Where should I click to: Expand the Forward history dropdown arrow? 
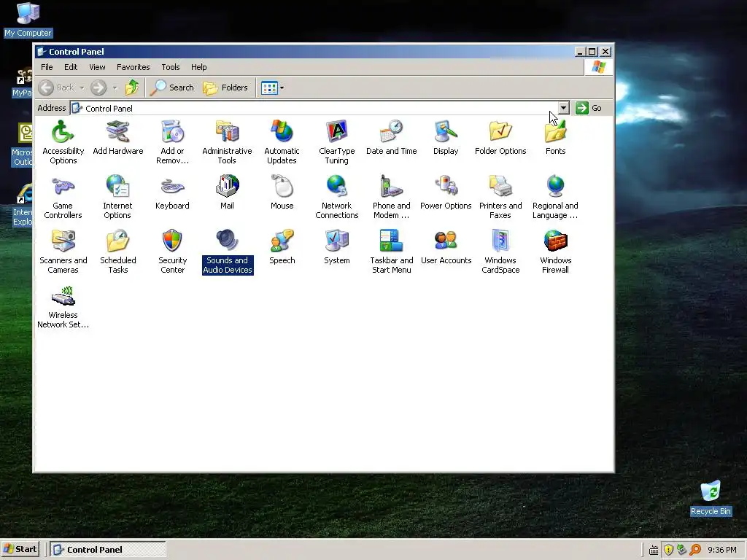115,87
